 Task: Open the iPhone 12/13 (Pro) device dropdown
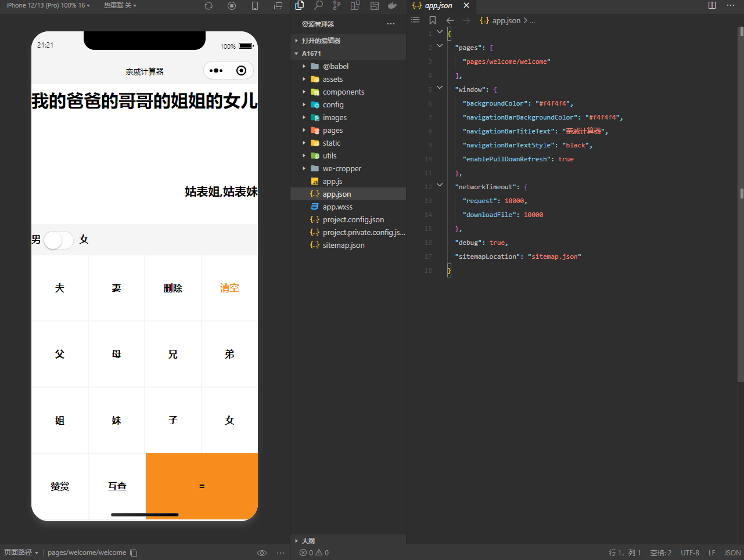pos(48,5)
